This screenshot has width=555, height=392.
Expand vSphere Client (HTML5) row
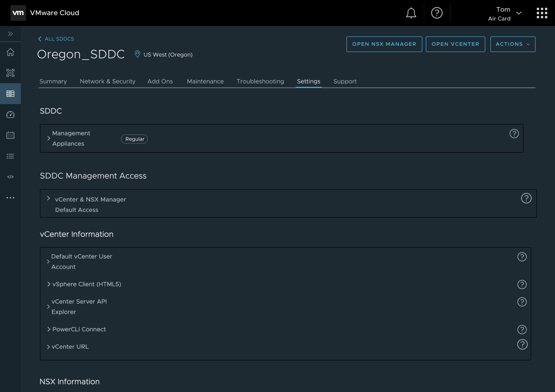coord(49,284)
